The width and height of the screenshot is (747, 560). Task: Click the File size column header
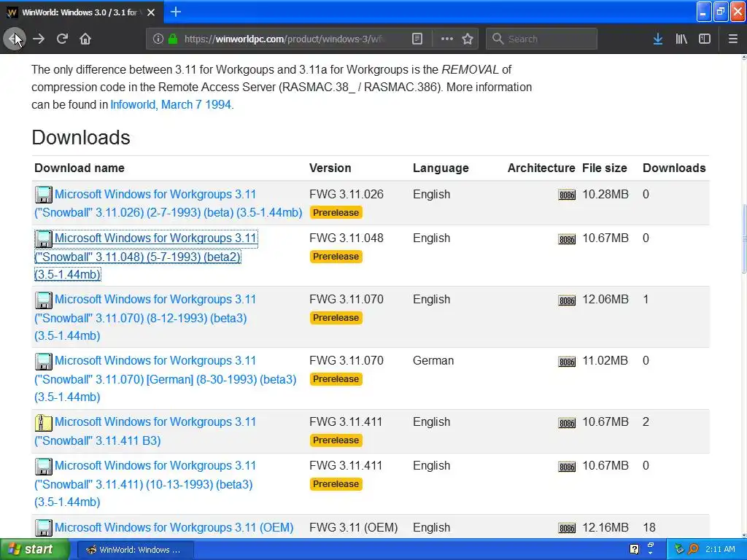[605, 168]
